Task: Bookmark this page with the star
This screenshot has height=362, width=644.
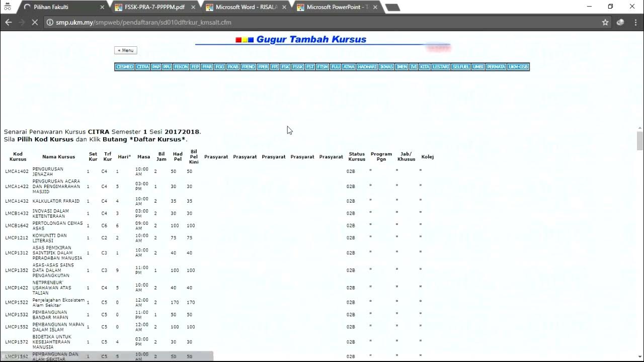Action: (x=605, y=22)
